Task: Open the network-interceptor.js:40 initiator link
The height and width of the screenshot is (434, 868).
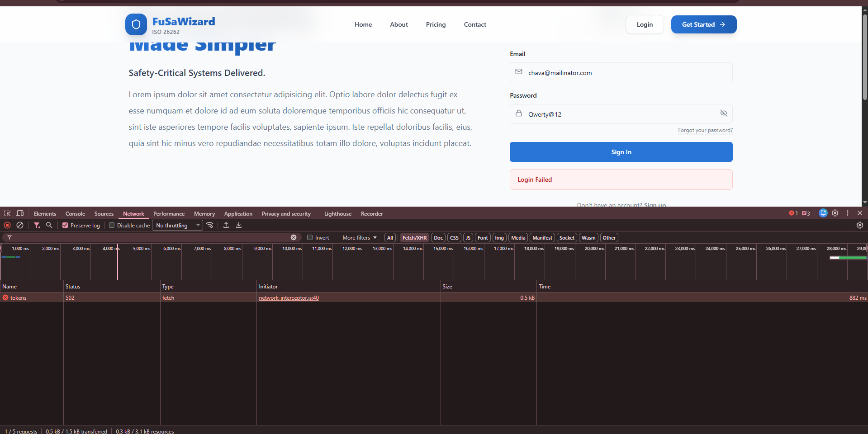Action: 289,298
